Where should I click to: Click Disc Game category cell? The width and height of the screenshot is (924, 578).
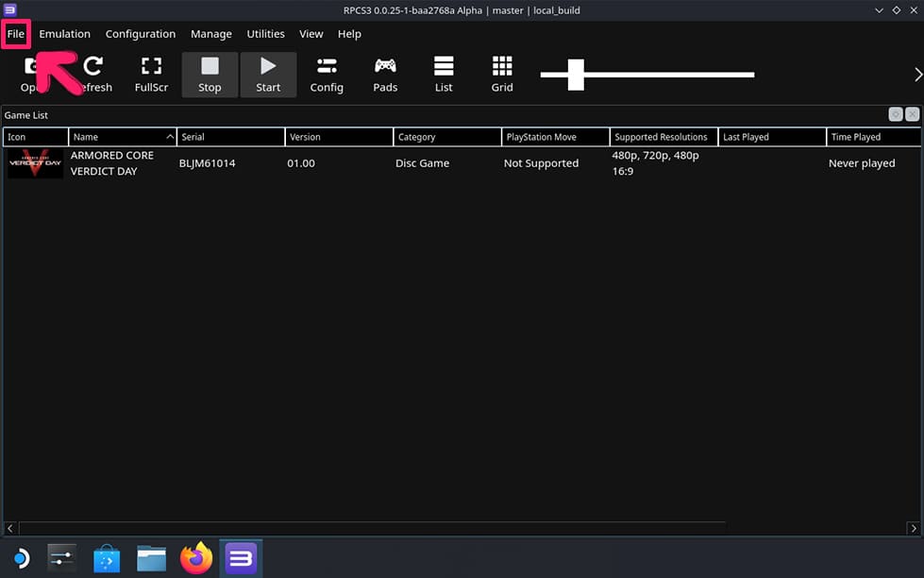[422, 163]
